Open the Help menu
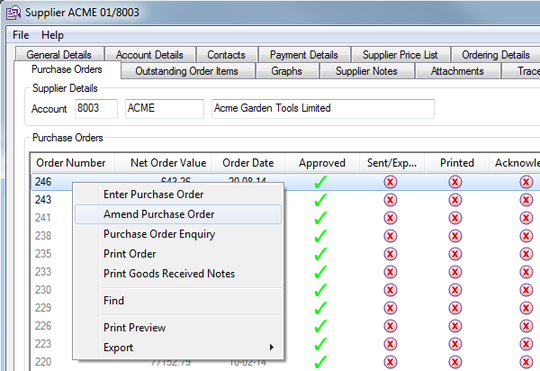The width and height of the screenshot is (540, 371). [52, 35]
